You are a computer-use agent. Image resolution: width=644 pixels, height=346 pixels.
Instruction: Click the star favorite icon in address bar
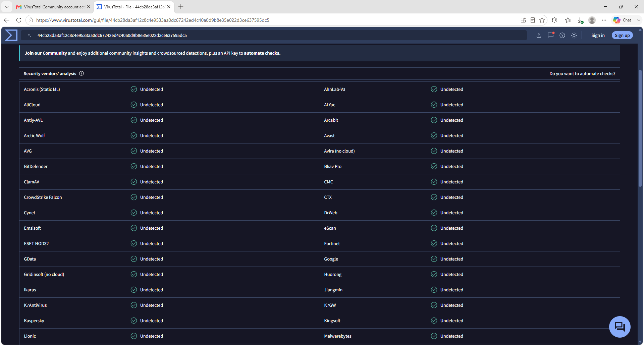[542, 20]
